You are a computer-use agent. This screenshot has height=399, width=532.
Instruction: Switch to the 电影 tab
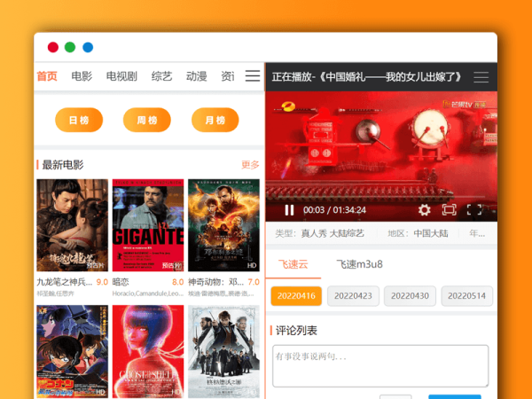[x=82, y=76]
